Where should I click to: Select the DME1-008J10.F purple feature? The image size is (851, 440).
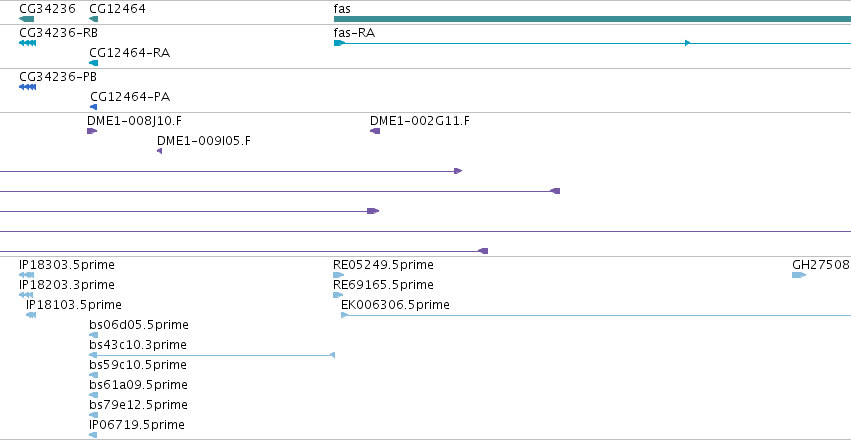point(92,131)
